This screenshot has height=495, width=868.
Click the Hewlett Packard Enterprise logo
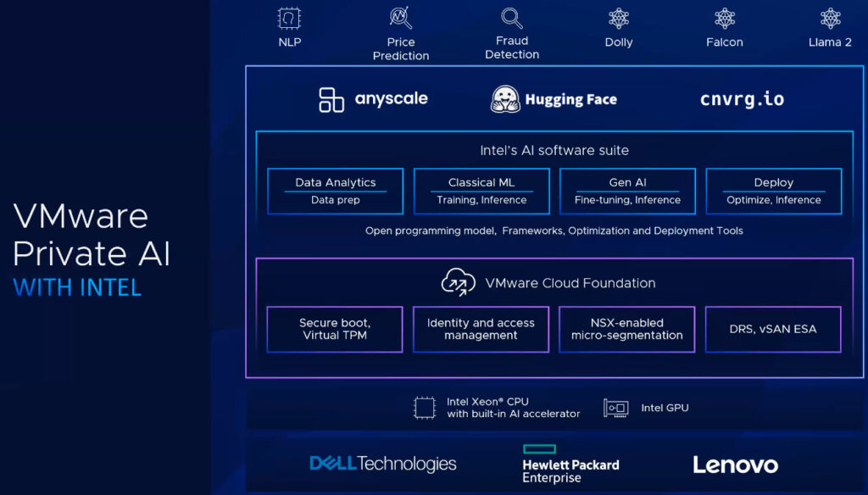[569, 464]
